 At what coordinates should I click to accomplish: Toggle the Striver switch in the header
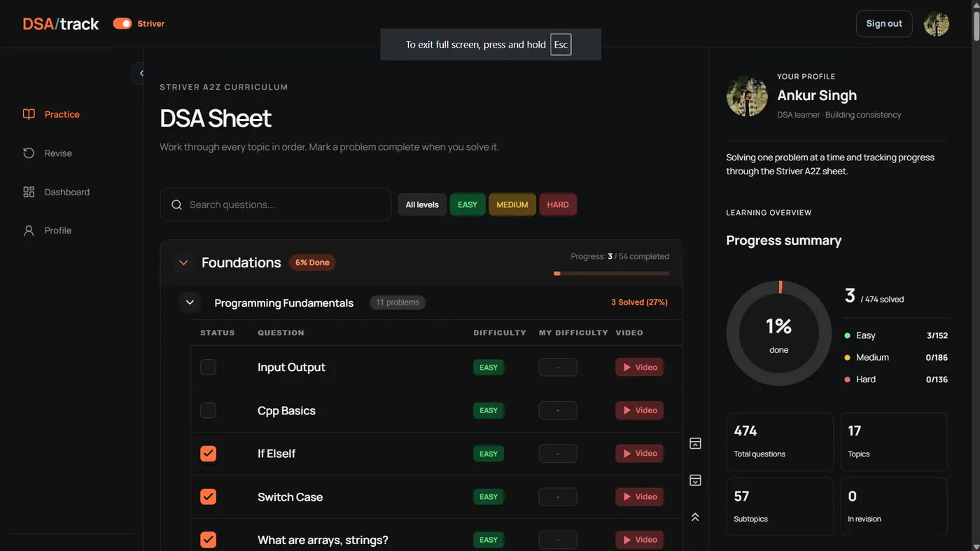(122, 24)
